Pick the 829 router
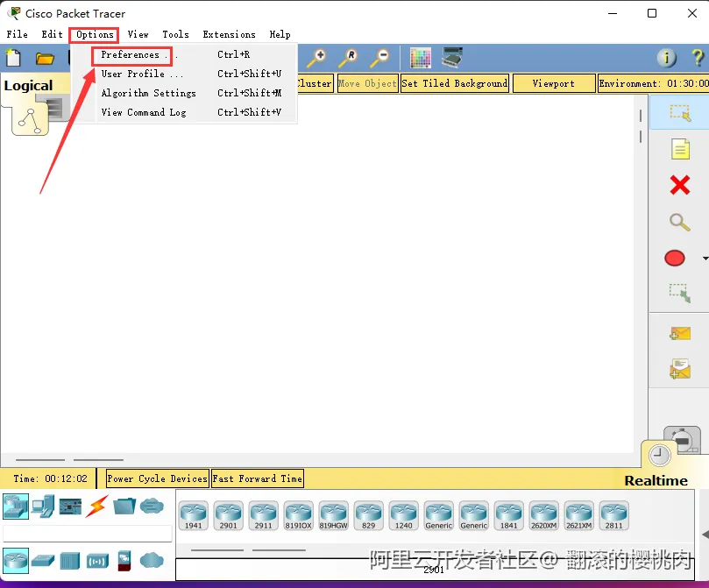Image resolution: width=709 pixels, height=588 pixels. [368, 515]
